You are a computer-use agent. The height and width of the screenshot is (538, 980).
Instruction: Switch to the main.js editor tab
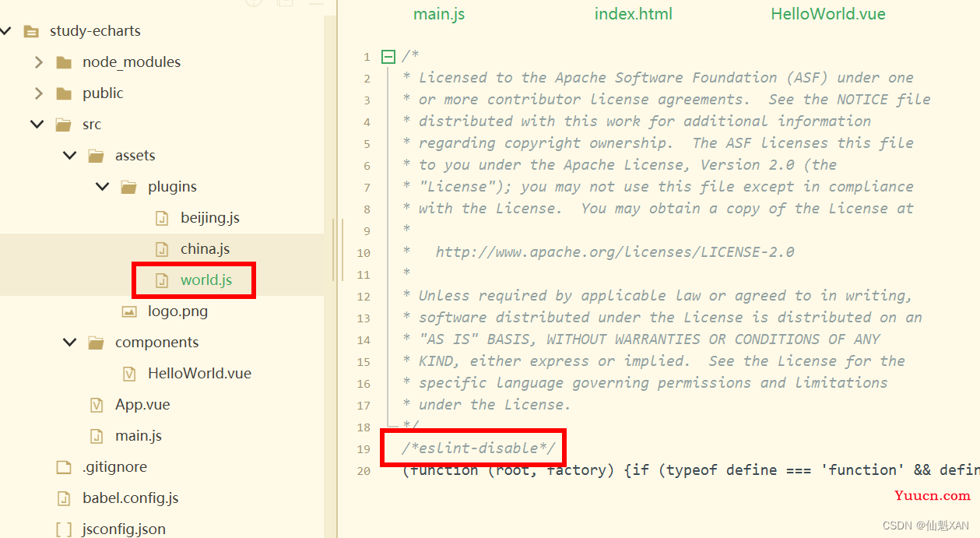coord(439,14)
